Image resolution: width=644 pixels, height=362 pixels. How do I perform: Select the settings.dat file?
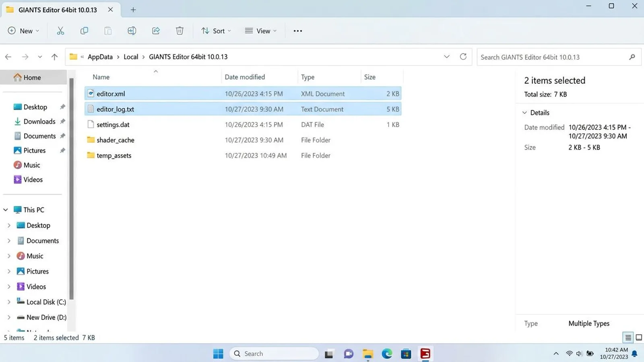point(243,125)
